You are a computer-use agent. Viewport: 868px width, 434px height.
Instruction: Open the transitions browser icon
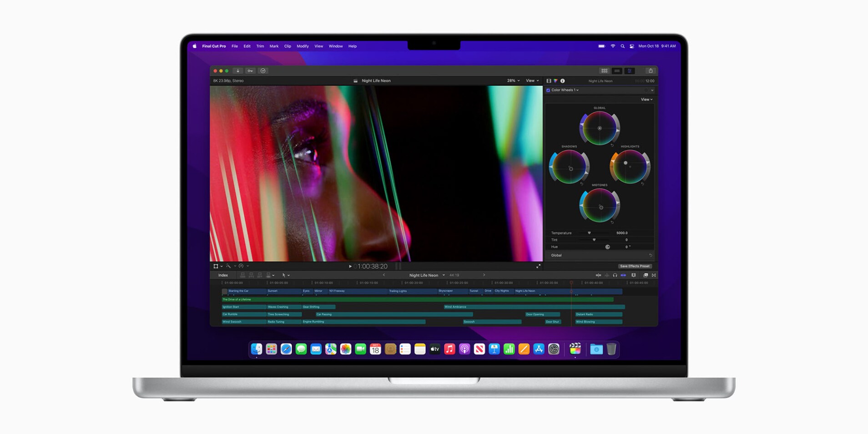pos(654,275)
